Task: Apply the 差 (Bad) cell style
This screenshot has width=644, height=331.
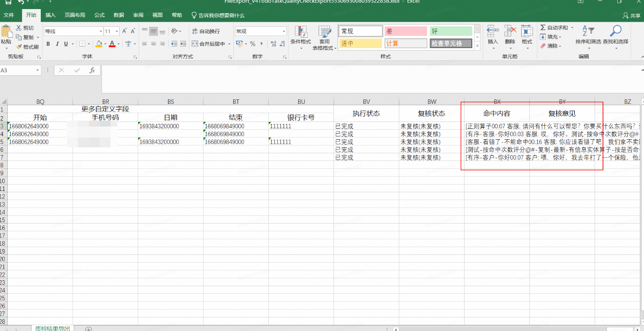Action: 406,31
